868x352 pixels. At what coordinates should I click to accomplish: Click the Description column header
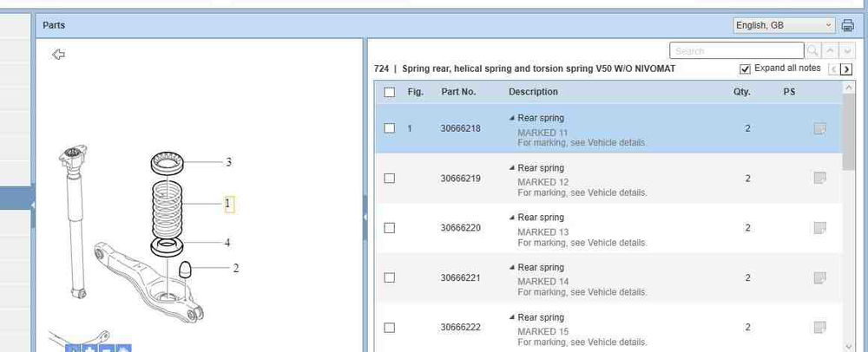pos(533,92)
